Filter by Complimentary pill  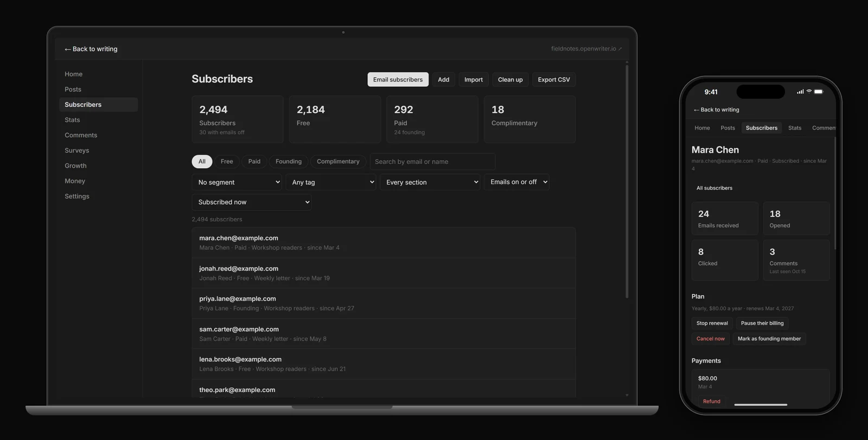[x=338, y=162]
